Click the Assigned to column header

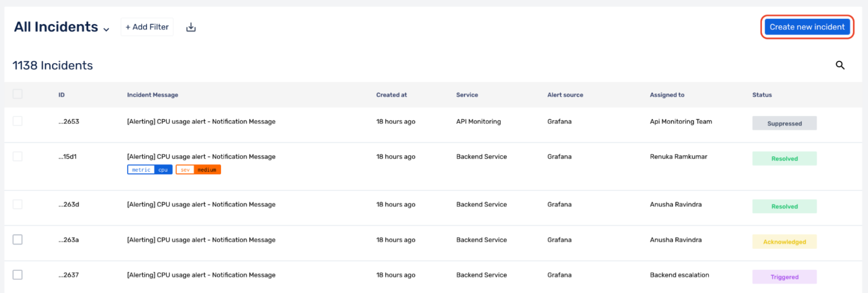667,95
